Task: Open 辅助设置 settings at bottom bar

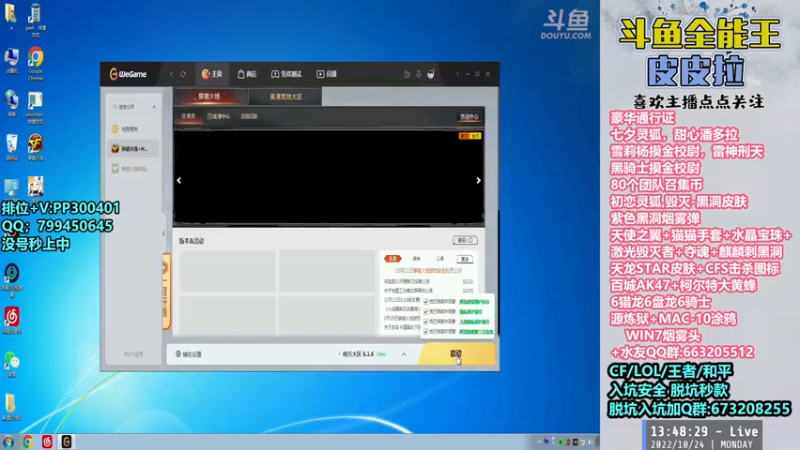Action: click(189, 354)
